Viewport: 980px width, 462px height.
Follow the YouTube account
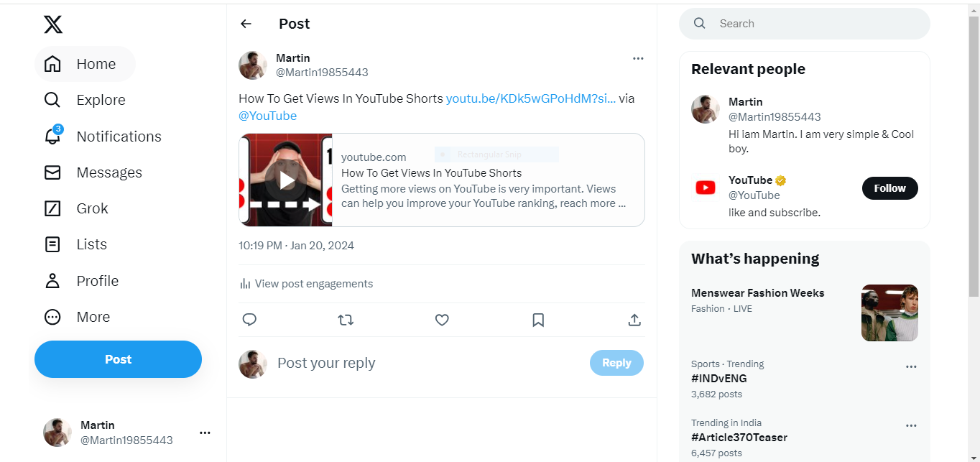(889, 188)
